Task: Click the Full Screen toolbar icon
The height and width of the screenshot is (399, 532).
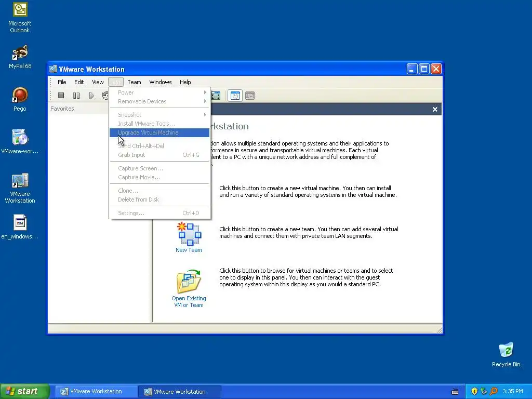Action: pos(216,96)
